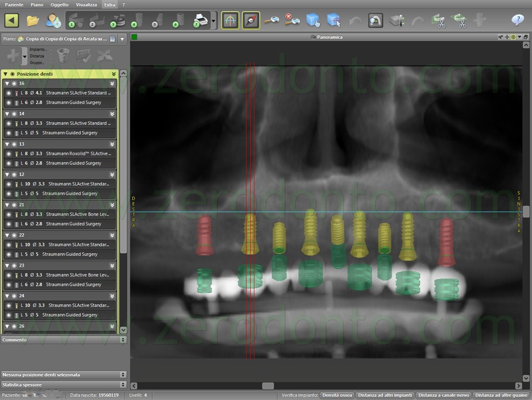Click Distanza a canale nervo button
This screenshot has height=400, width=532.
click(444, 395)
